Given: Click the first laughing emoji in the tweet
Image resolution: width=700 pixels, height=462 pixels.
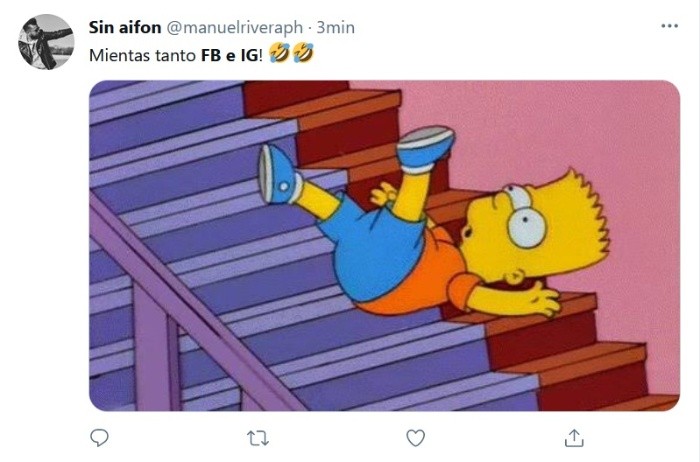Looking at the screenshot, I should click(279, 54).
